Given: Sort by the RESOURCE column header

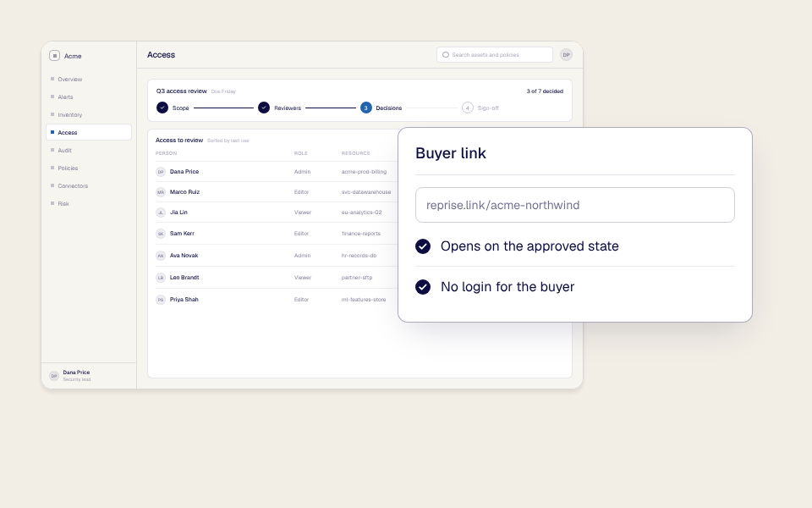Looking at the screenshot, I should coord(356,153).
